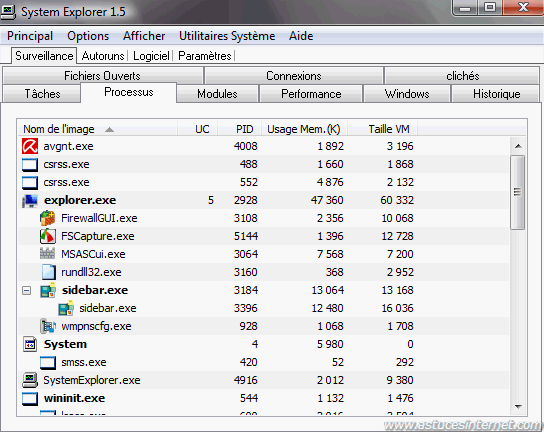Open the Options menu

point(88,36)
